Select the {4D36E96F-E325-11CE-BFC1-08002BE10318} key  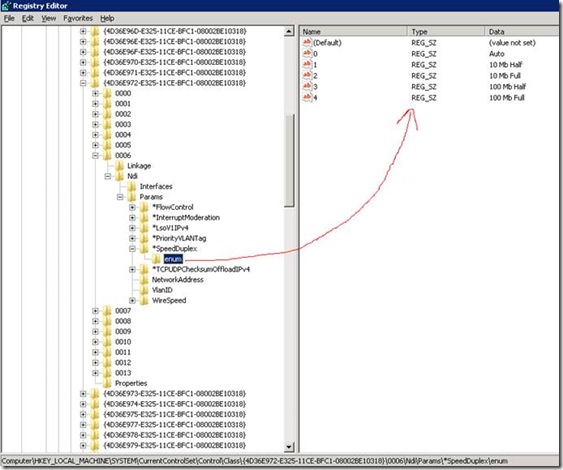175,52
